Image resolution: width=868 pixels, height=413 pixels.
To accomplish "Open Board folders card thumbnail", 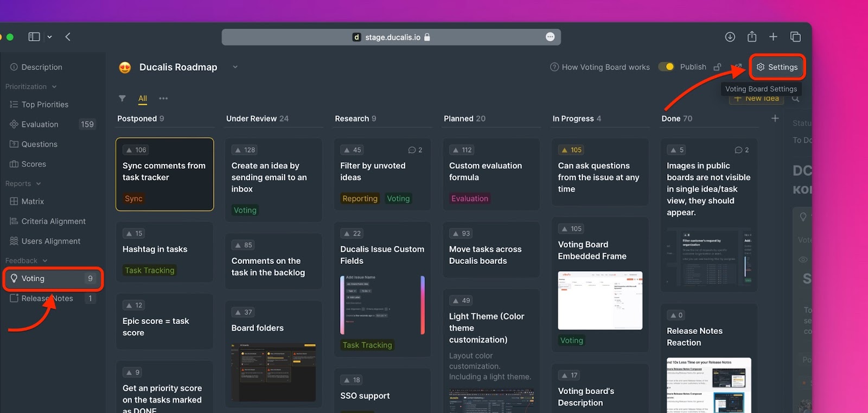I will click(x=273, y=372).
